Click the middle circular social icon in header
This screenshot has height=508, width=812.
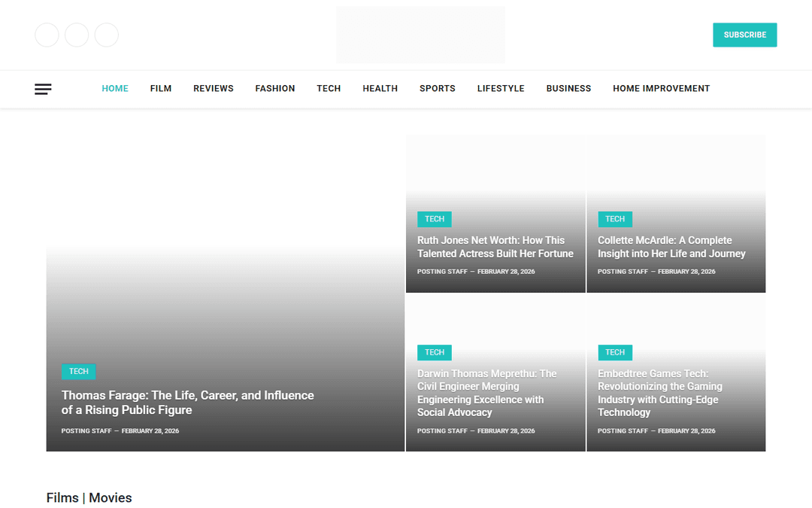pyautogui.click(x=77, y=35)
